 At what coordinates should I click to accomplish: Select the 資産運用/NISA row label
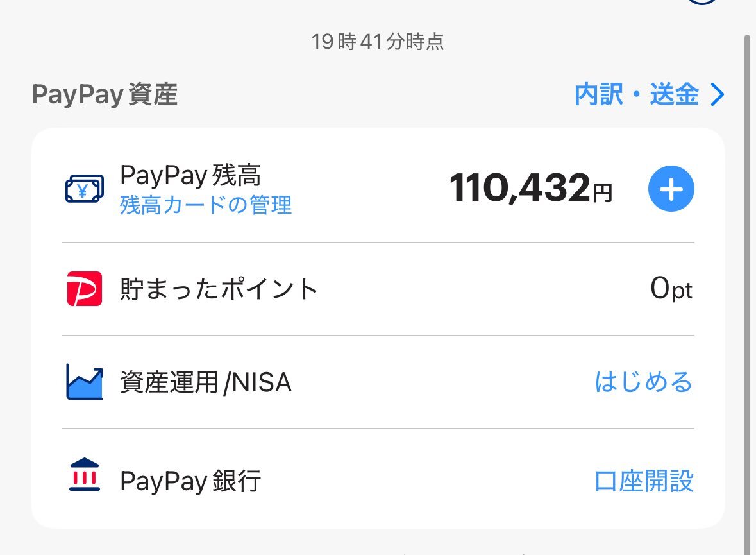click(x=205, y=383)
